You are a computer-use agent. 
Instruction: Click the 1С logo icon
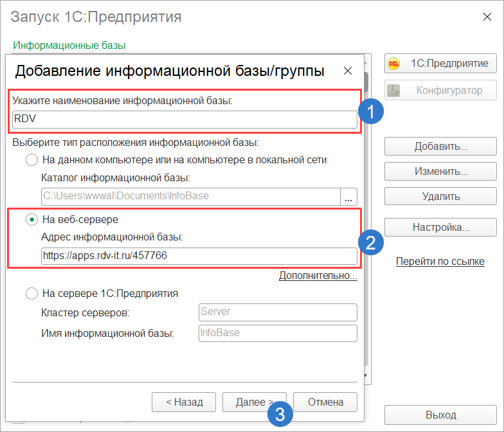click(393, 63)
